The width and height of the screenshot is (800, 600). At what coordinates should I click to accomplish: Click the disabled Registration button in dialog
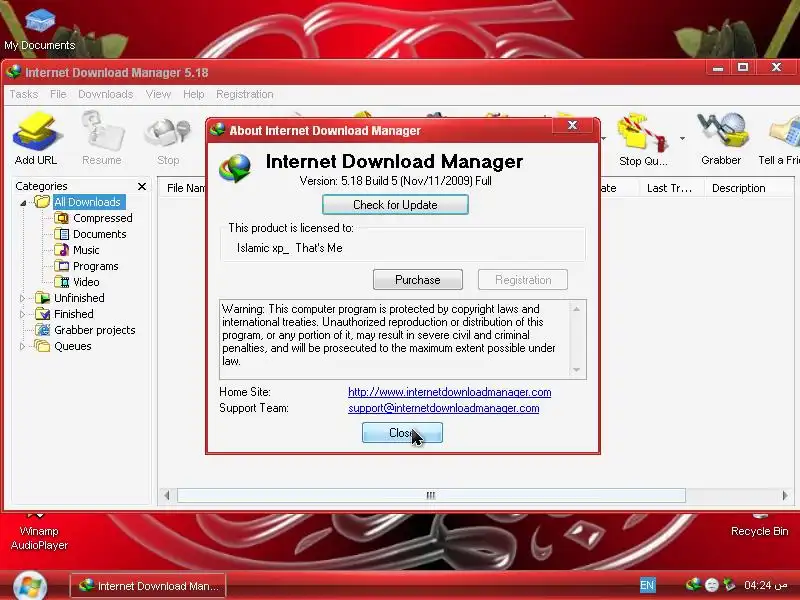(523, 280)
